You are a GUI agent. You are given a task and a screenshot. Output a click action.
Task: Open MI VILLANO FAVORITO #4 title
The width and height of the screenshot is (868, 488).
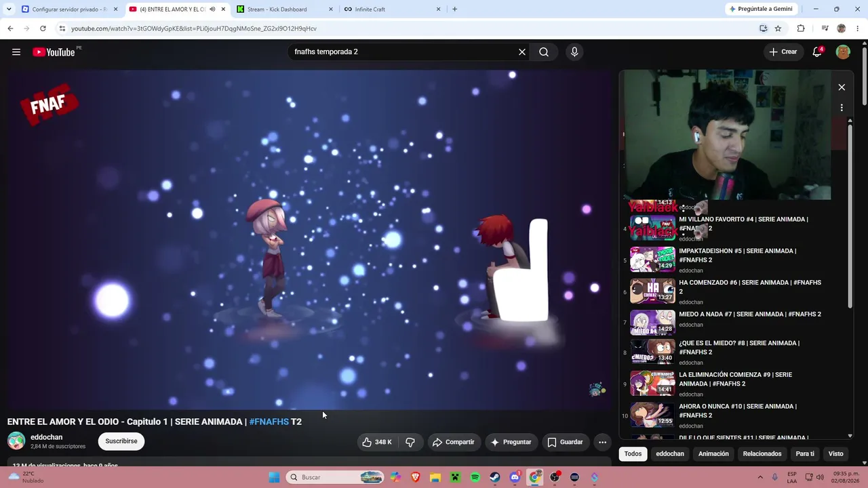pyautogui.click(x=743, y=224)
